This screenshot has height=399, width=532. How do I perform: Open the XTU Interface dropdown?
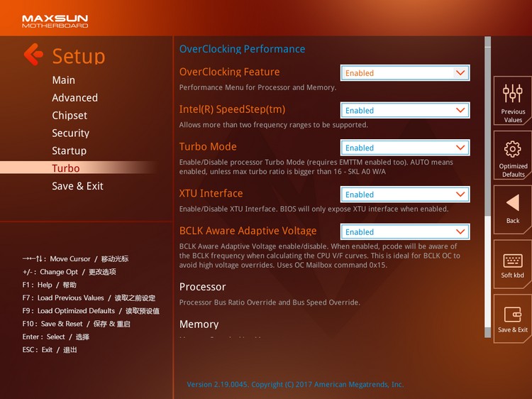[x=405, y=195]
